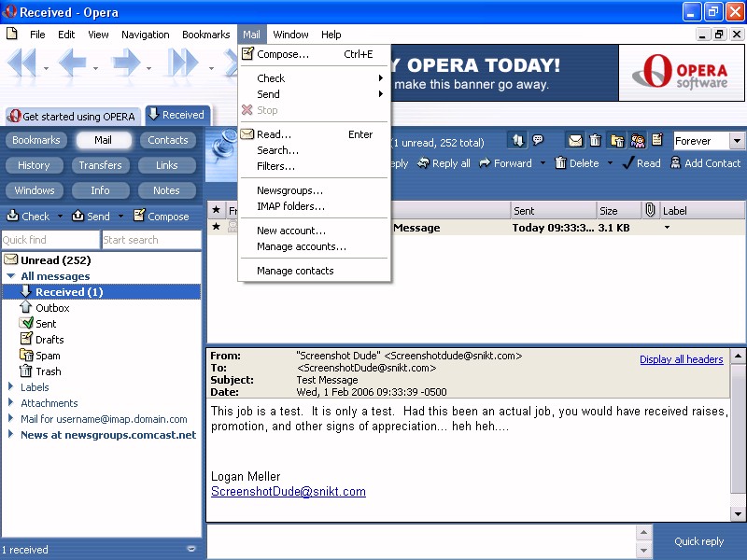Click in the Start search field
Screen dimensions: 747x560
click(x=151, y=240)
